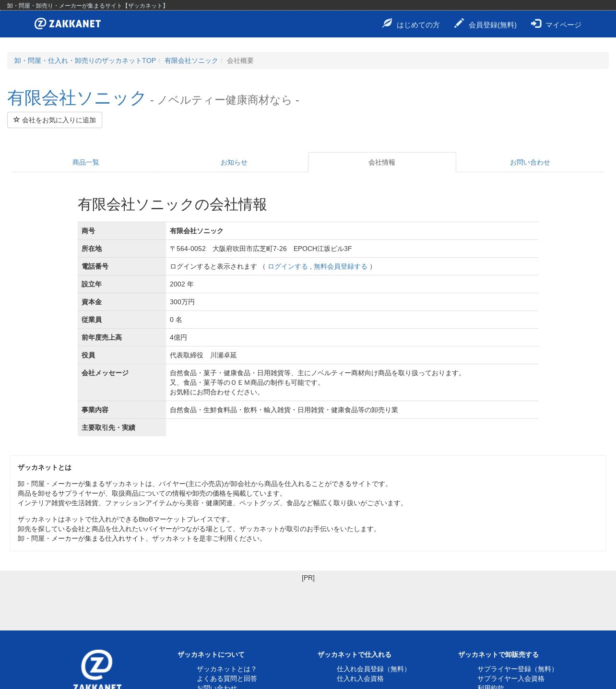616x689 pixels.
Task: Open footer link 仕入れ会員登録（無料）
Action: point(373,669)
